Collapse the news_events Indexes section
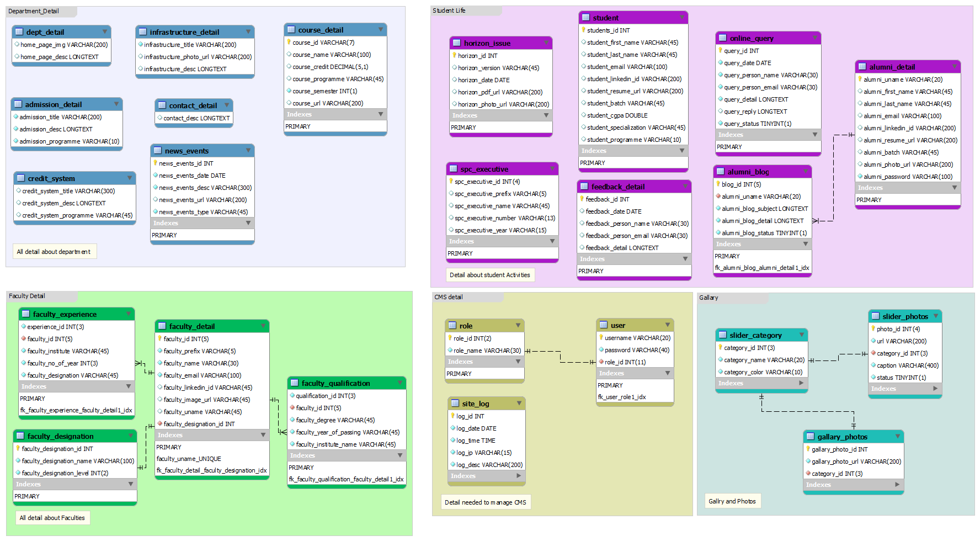 click(248, 223)
